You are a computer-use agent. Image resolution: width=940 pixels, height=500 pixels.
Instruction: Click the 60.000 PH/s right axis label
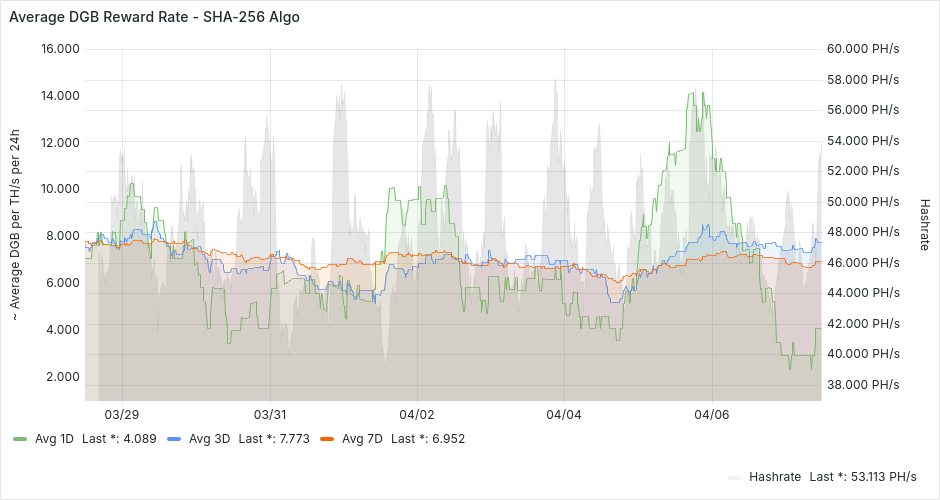coord(864,49)
